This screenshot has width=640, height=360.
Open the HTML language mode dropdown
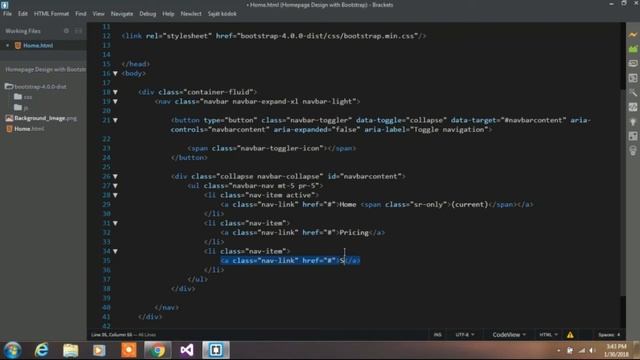548,335
